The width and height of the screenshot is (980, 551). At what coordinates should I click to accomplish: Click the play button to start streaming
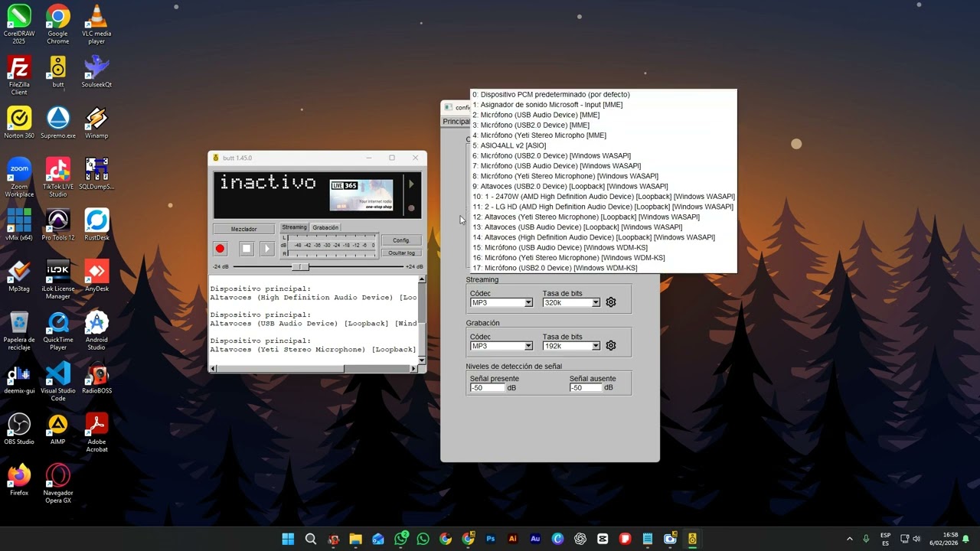pos(266,248)
